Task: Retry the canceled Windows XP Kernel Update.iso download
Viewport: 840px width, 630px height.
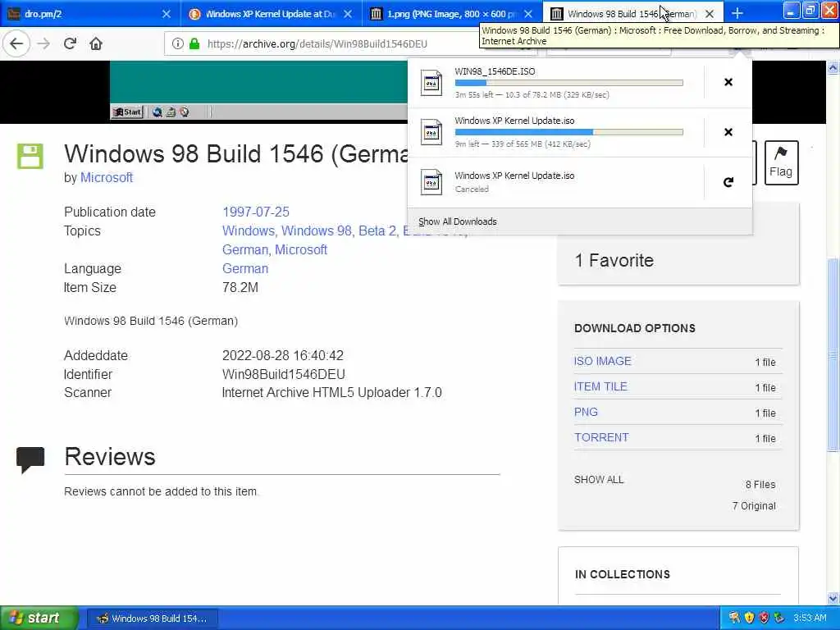Action: pyautogui.click(x=728, y=182)
